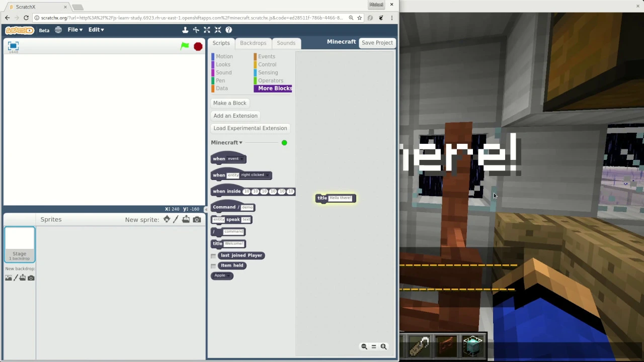This screenshot has width=644, height=362.
Task: Click the ScratchX logo
Action: pos(20,30)
